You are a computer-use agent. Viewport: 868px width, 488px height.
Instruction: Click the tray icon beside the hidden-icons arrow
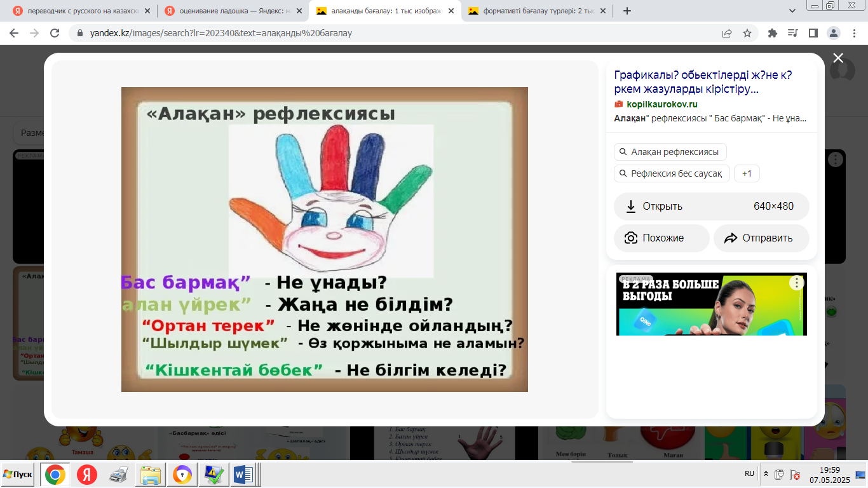coord(779,474)
